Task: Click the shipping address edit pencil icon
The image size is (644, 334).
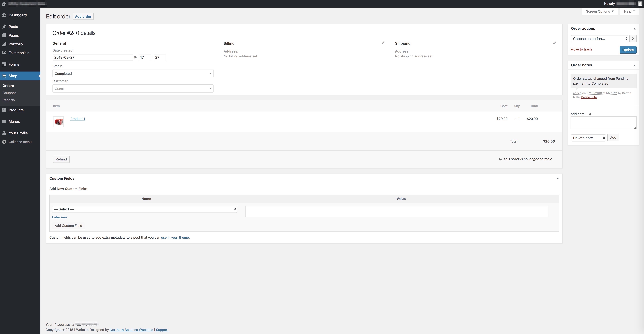Action: click(x=554, y=43)
